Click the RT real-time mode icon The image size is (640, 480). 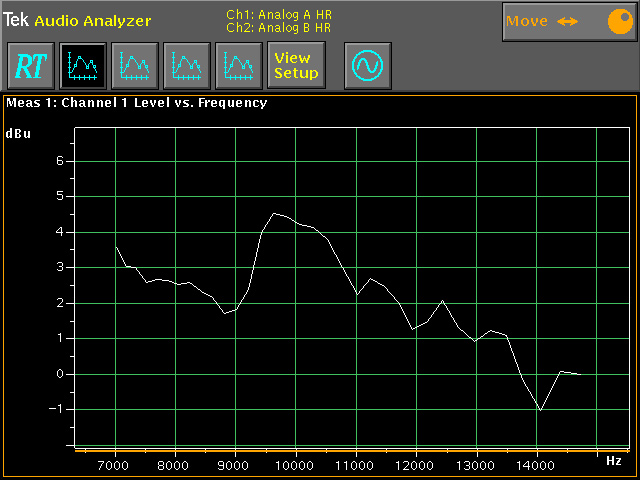tap(31, 66)
